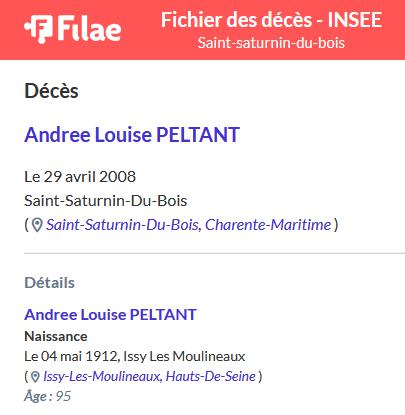Click the map pin beside Charente-Maritime location
The height and width of the screenshot is (415, 405).
click(37, 225)
